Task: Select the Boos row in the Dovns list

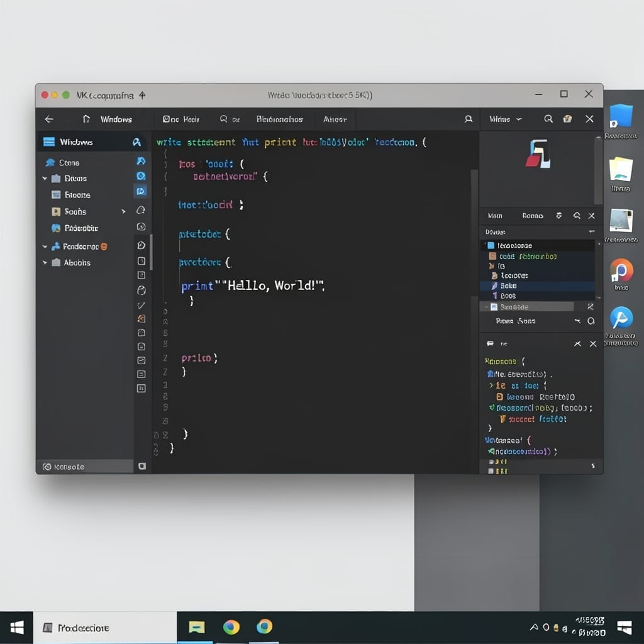Action: click(x=537, y=296)
